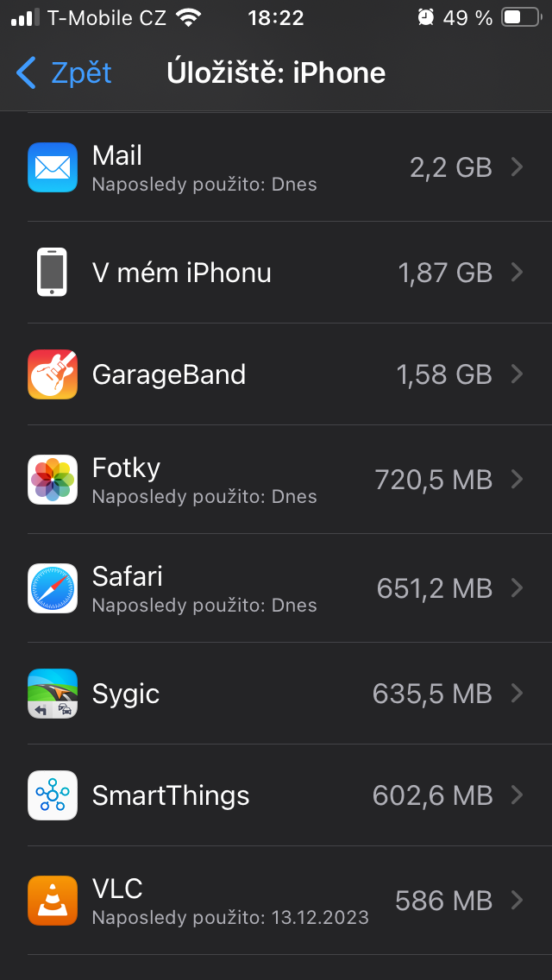Tap the SmartThings app icon
The width and height of the screenshot is (552, 980).
click(53, 795)
